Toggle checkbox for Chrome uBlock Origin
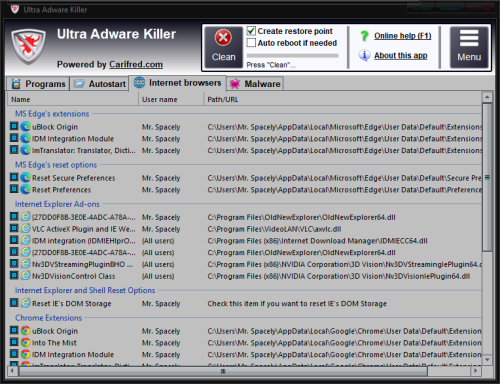 pos(14,331)
